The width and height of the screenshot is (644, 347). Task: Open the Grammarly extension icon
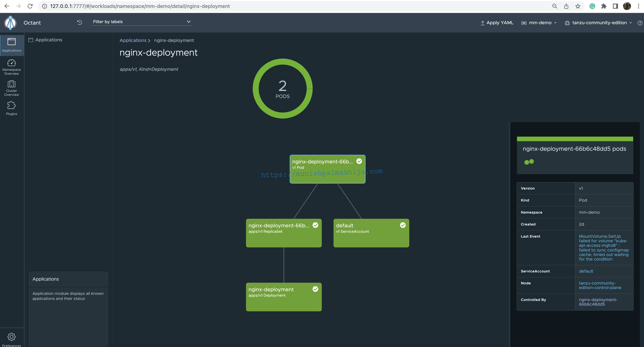click(592, 6)
